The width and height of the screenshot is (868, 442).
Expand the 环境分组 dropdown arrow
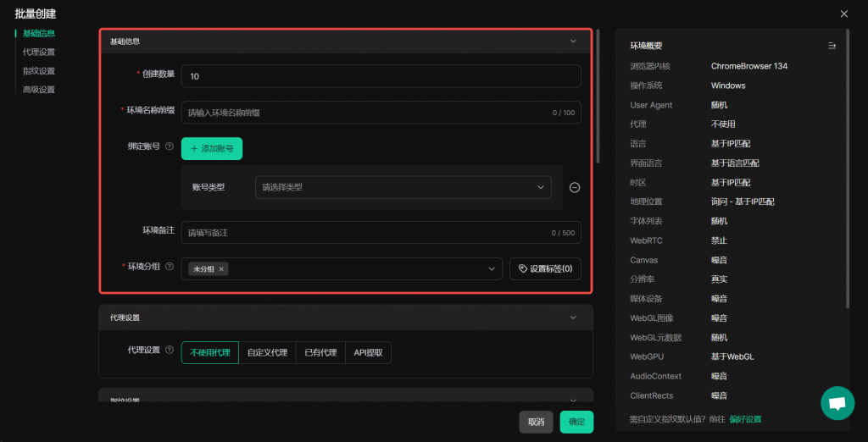click(492, 269)
